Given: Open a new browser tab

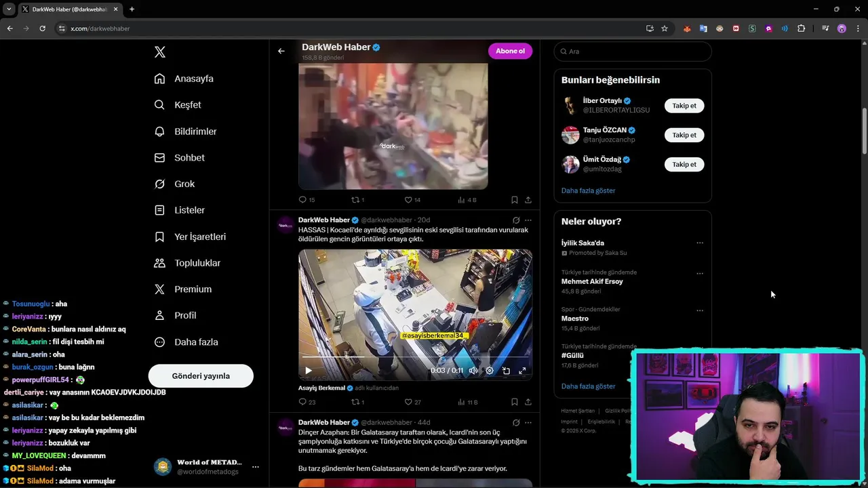Looking at the screenshot, I should click(x=132, y=9).
